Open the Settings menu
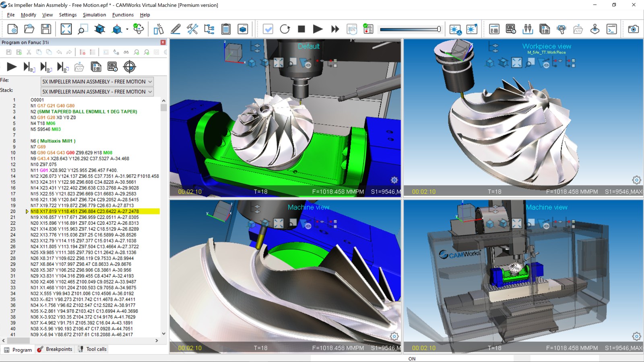This screenshot has height=362, width=644. (68, 15)
